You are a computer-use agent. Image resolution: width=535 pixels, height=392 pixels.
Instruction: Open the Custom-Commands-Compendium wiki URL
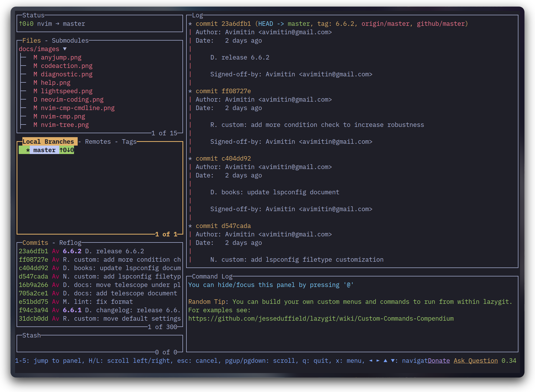pos(321,319)
